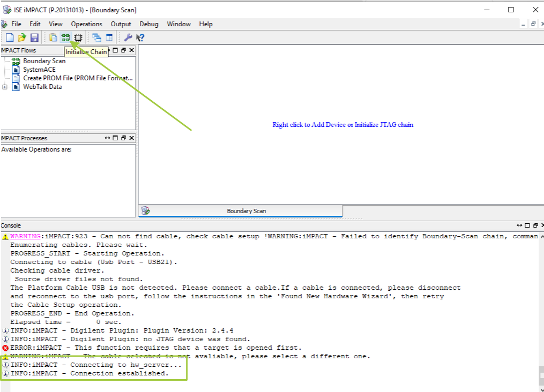Click the 'Source driver files not found.' line

click(79, 280)
